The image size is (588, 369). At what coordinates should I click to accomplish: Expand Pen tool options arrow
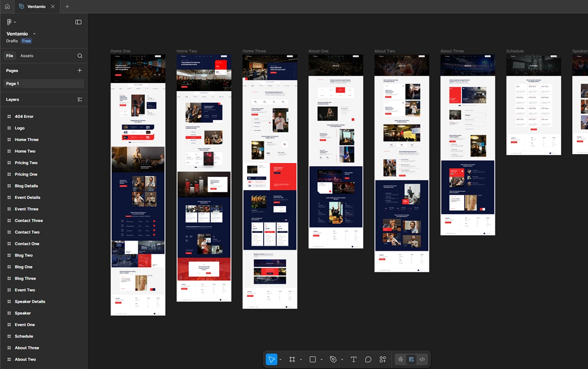click(x=342, y=360)
